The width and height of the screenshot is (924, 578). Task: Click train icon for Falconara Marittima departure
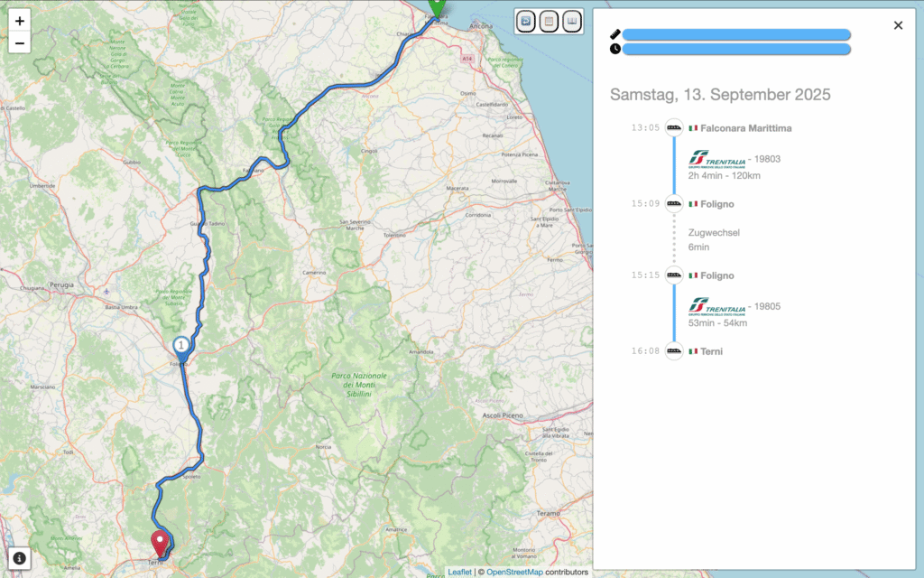pos(674,128)
